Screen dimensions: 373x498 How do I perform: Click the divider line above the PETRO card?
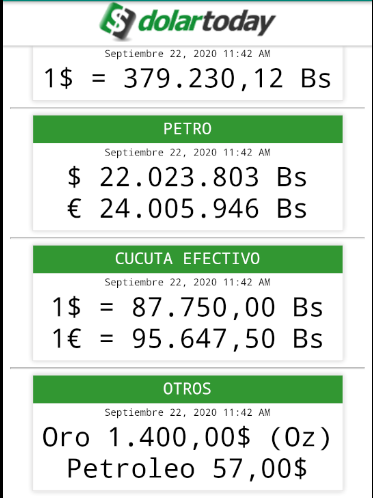pos(188,108)
